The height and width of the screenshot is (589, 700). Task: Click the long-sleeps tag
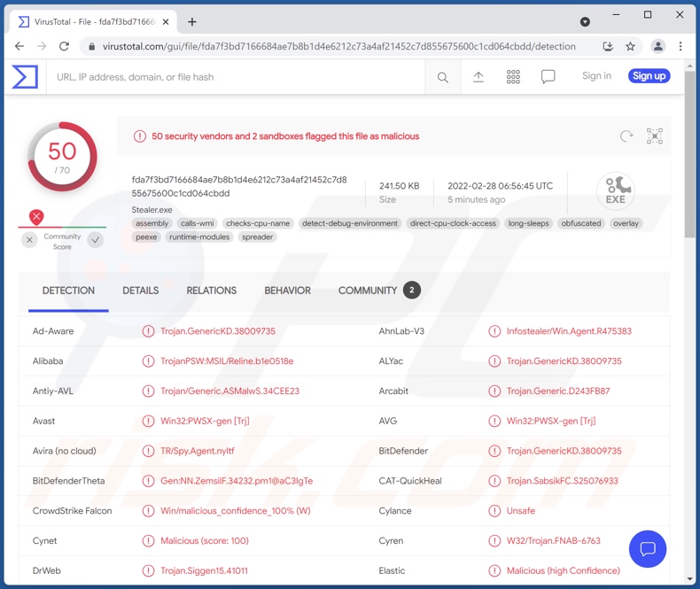click(529, 223)
